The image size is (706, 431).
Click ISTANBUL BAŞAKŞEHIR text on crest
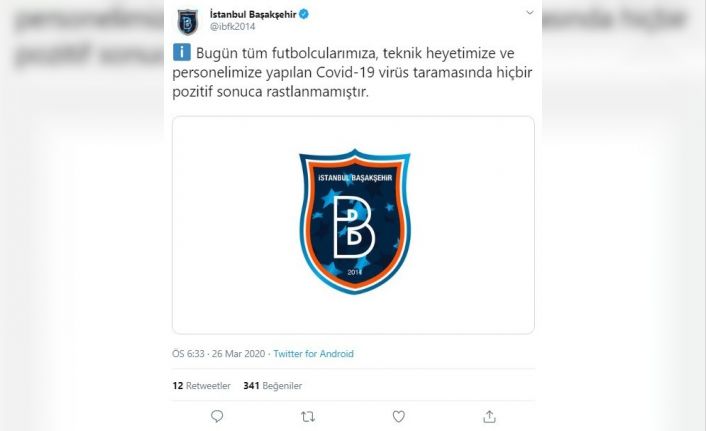[355, 178]
